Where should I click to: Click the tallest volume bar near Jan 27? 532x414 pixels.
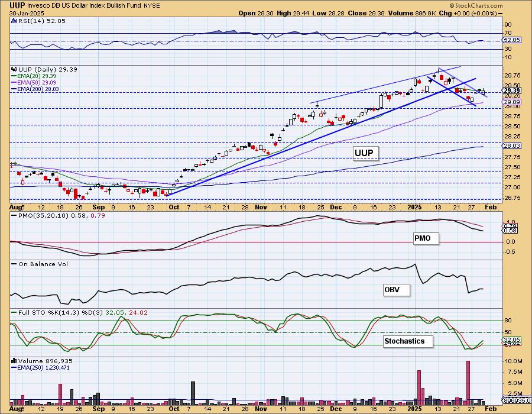tap(468, 383)
